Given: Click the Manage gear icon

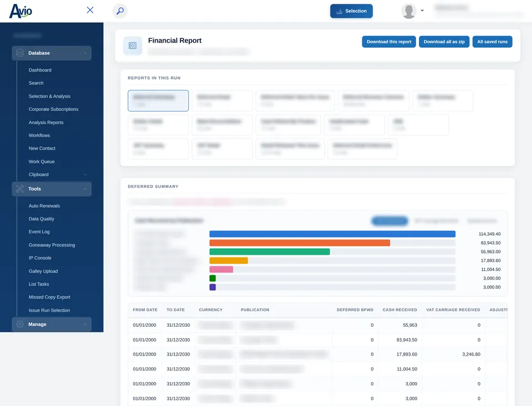Looking at the screenshot, I should (20, 324).
